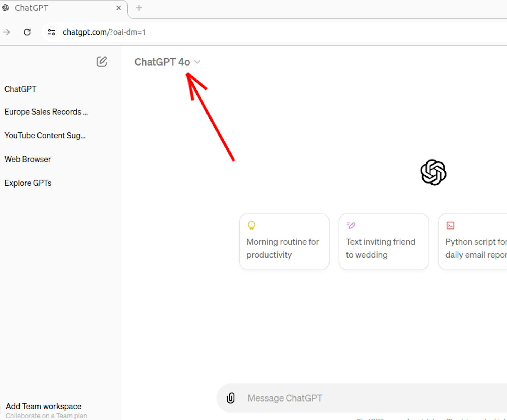Image resolution: width=507 pixels, height=420 pixels.
Task: Select the Web Browser chat item
Action: [28, 159]
